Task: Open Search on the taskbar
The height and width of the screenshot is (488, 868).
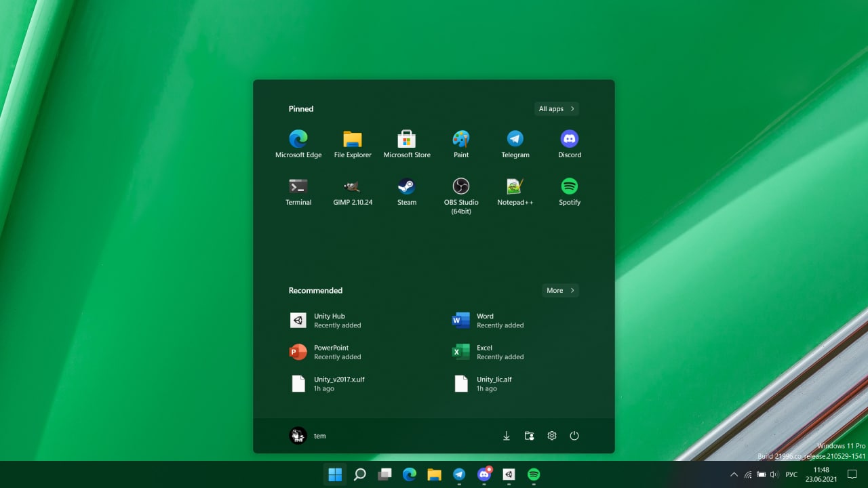Action: coord(360,474)
